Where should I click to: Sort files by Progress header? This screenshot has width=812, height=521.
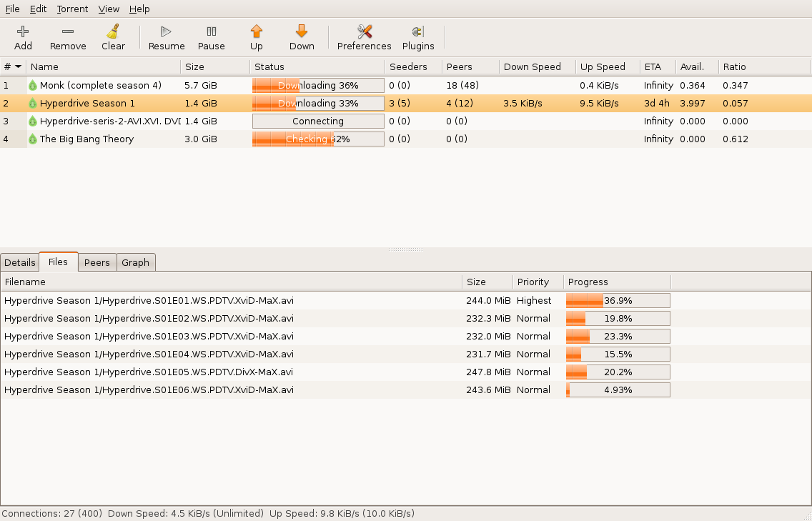tap(617, 282)
